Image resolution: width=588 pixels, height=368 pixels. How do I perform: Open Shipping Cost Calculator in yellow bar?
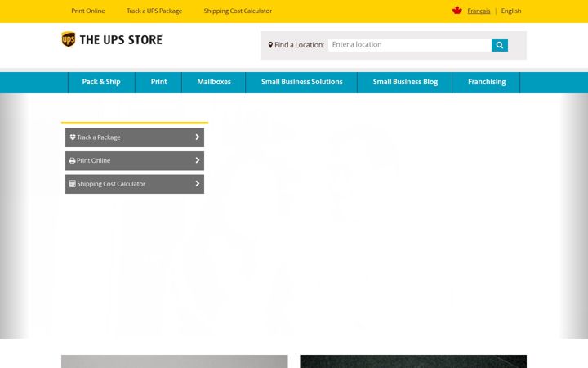coord(238,11)
